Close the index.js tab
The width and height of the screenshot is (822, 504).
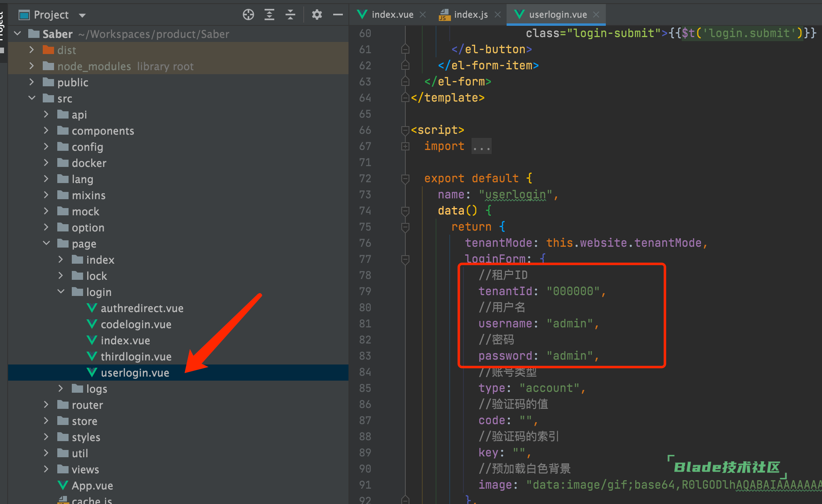[x=498, y=15]
